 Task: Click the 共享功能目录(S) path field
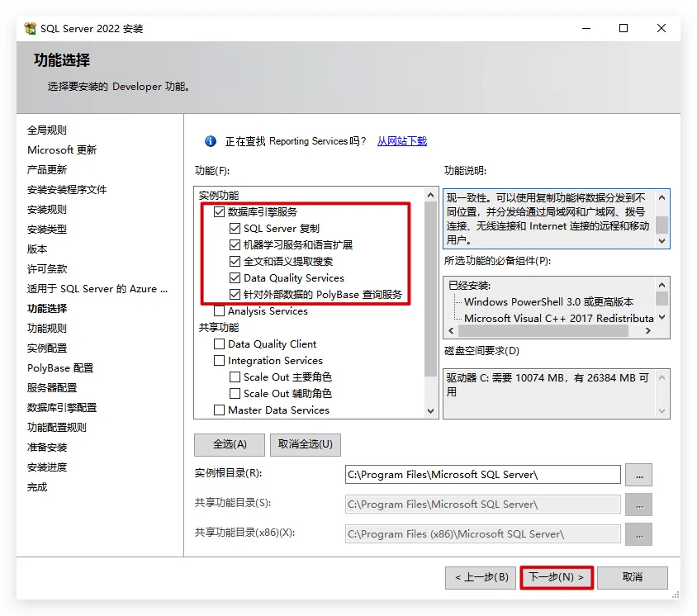point(483,504)
